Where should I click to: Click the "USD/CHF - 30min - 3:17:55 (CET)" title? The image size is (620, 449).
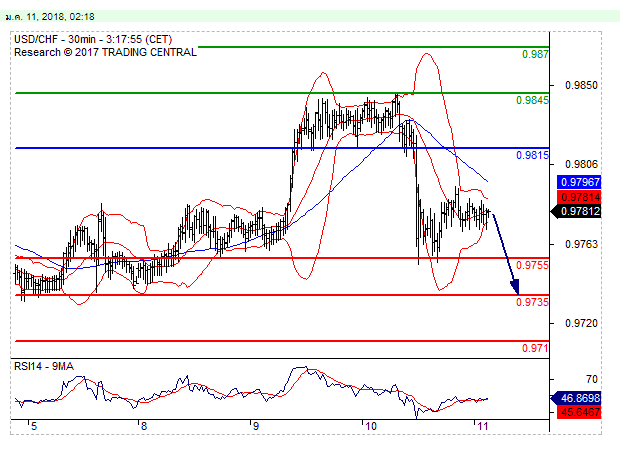(93, 40)
